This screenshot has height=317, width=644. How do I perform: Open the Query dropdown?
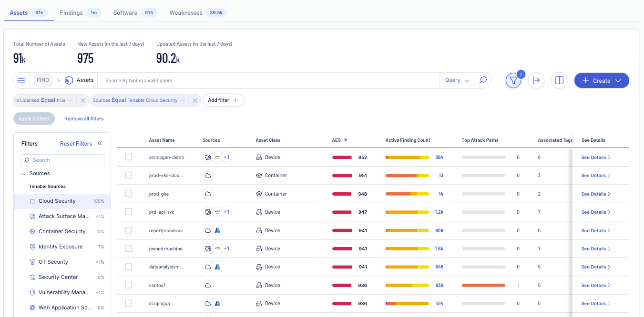[x=457, y=80]
